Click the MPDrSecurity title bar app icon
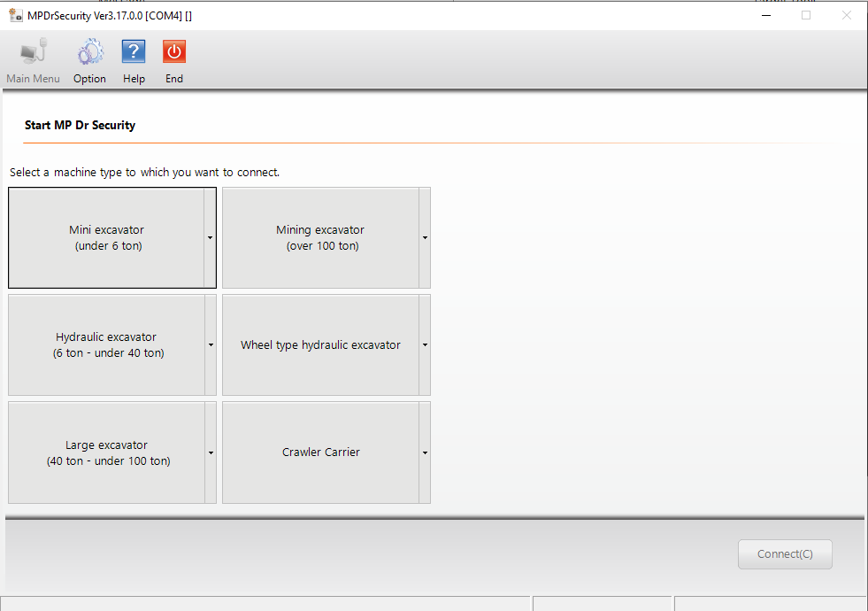Image resolution: width=868 pixels, height=611 pixels. pos(15,15)
